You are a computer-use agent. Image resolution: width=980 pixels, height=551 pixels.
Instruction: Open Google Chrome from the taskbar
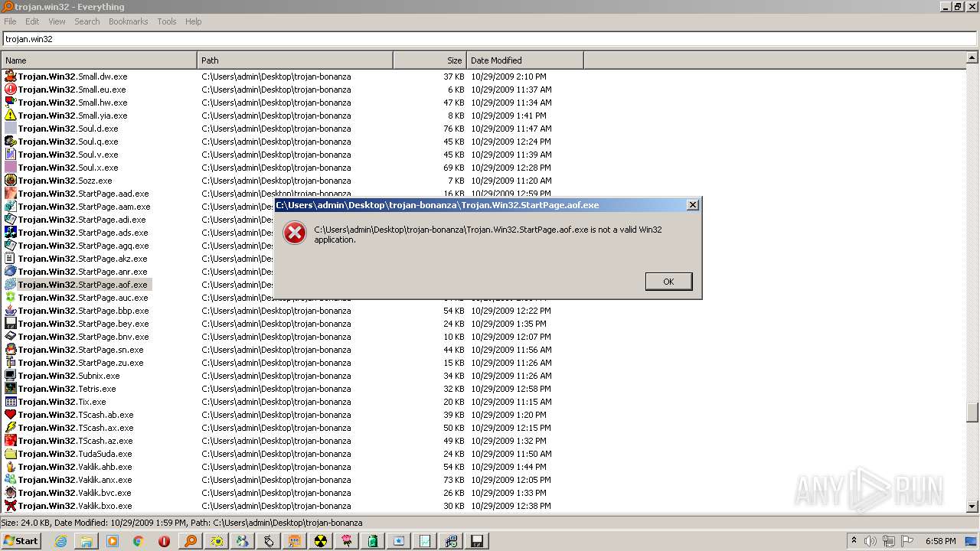138,541
